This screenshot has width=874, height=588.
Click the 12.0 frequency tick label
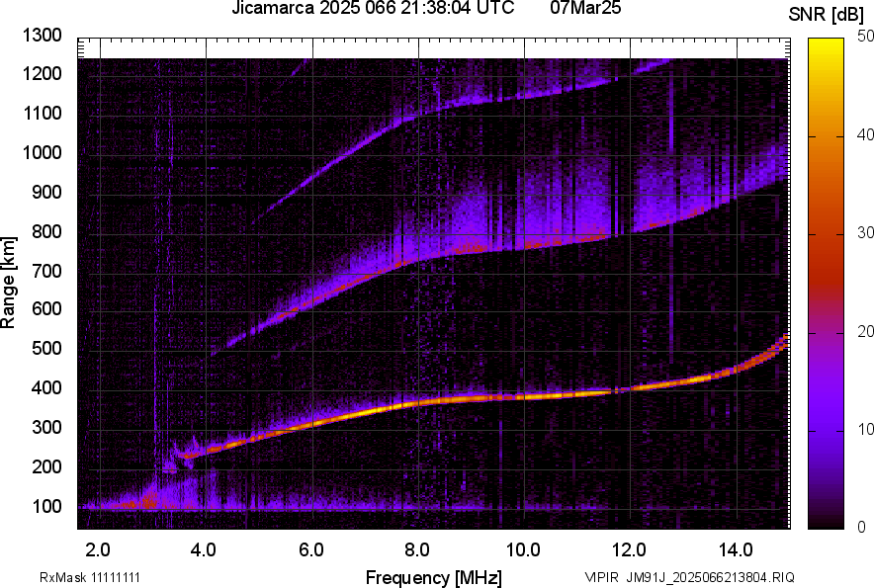coord(629,549)
